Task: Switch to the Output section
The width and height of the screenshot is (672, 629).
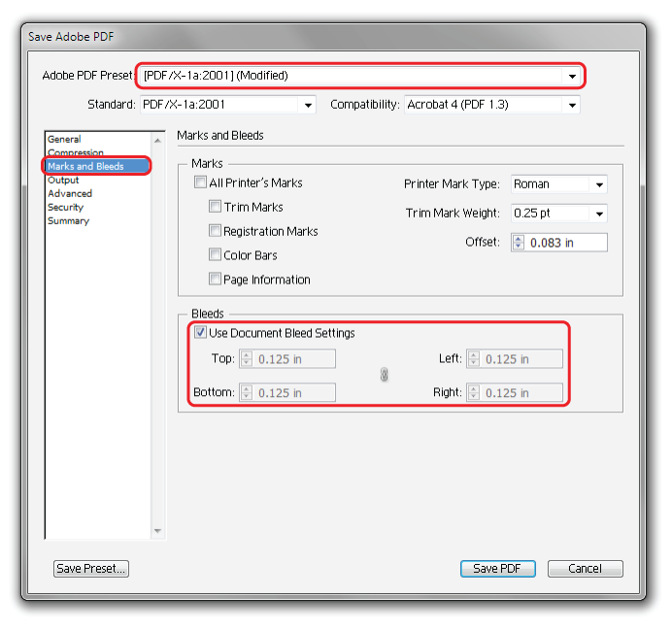Action: point(63,180)
